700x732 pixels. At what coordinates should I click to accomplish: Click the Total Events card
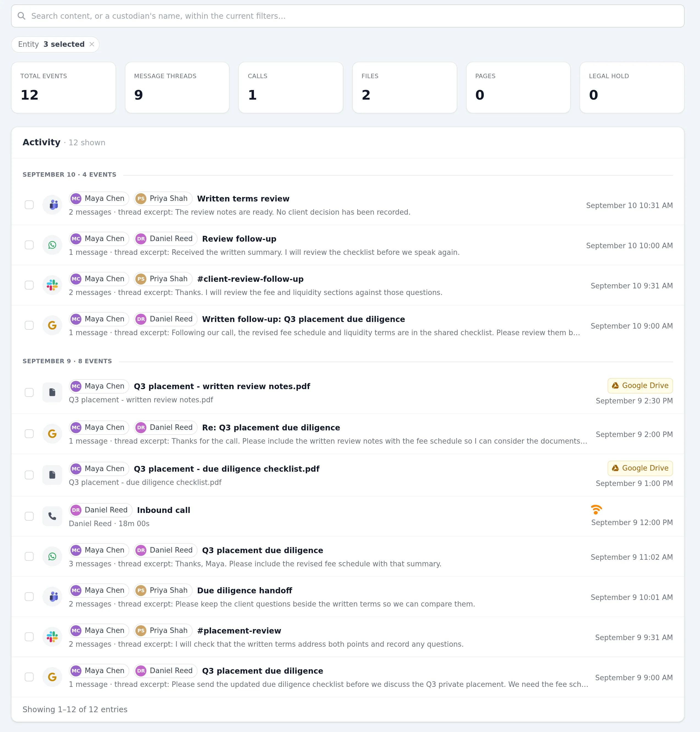64,88
